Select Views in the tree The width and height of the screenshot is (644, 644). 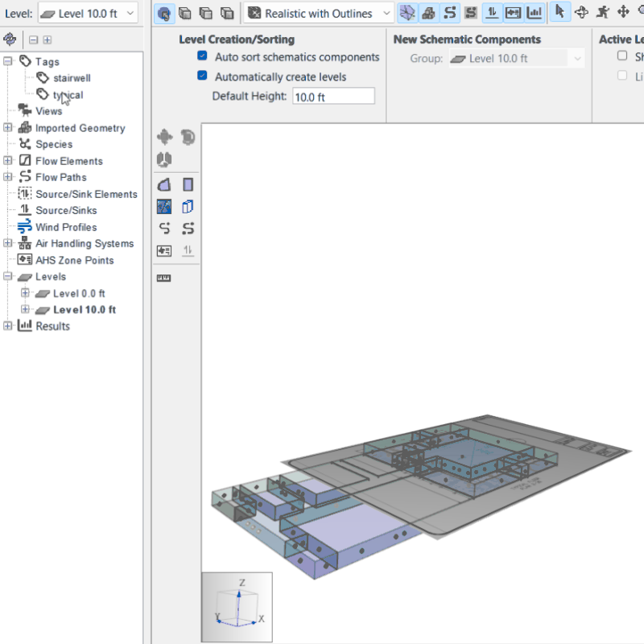(49, 111)
